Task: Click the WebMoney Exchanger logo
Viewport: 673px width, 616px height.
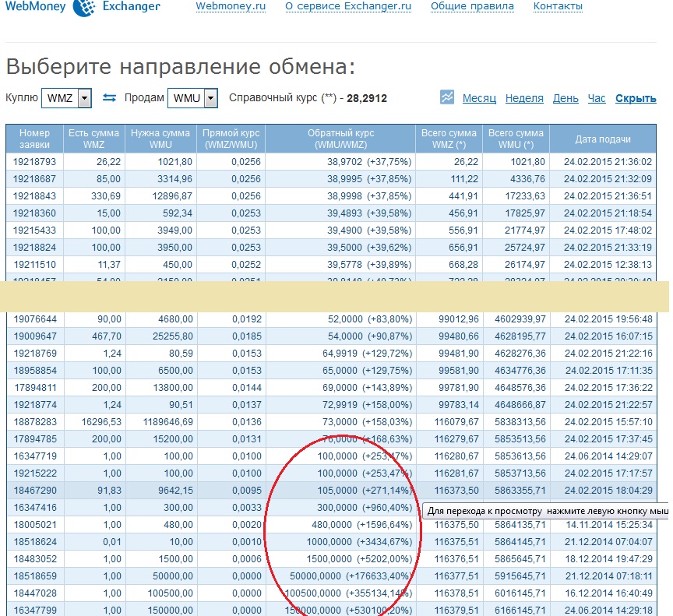Action: (83, 7)
